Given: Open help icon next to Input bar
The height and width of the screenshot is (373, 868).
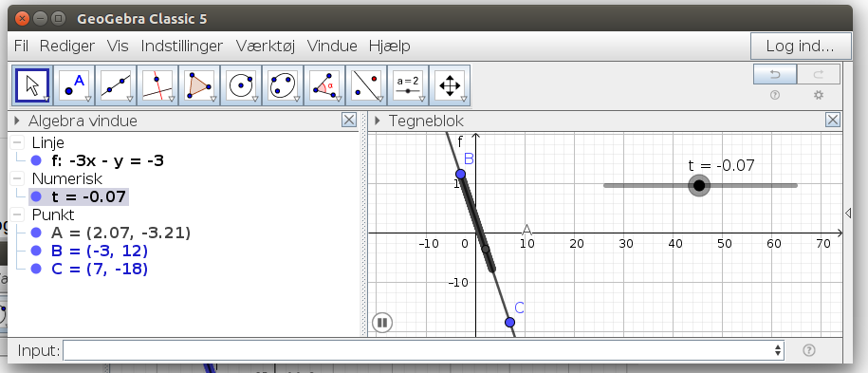Looking at the screenshot, I should point(809,350).
